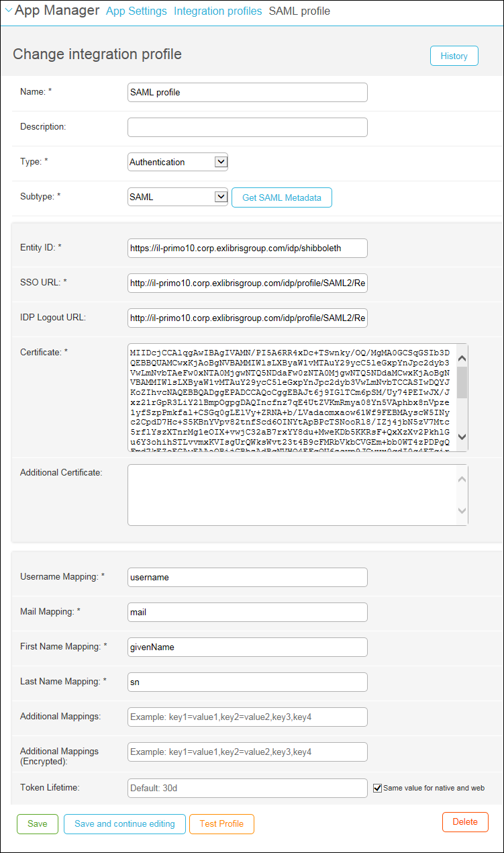
Task: Click Additional Mappings (Encrypted) field
Action: tap(248, 752)
